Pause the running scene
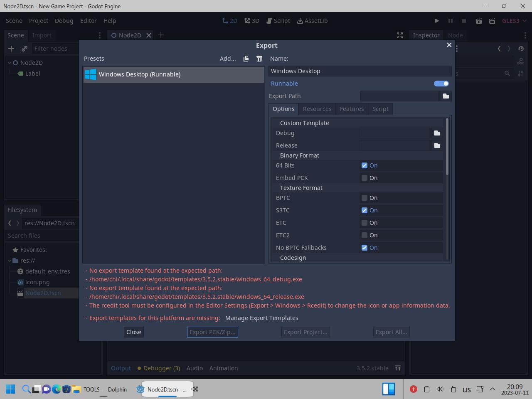The width and height of the screenshot is (532, 399). pyautogui.click(x=450, y=21)
